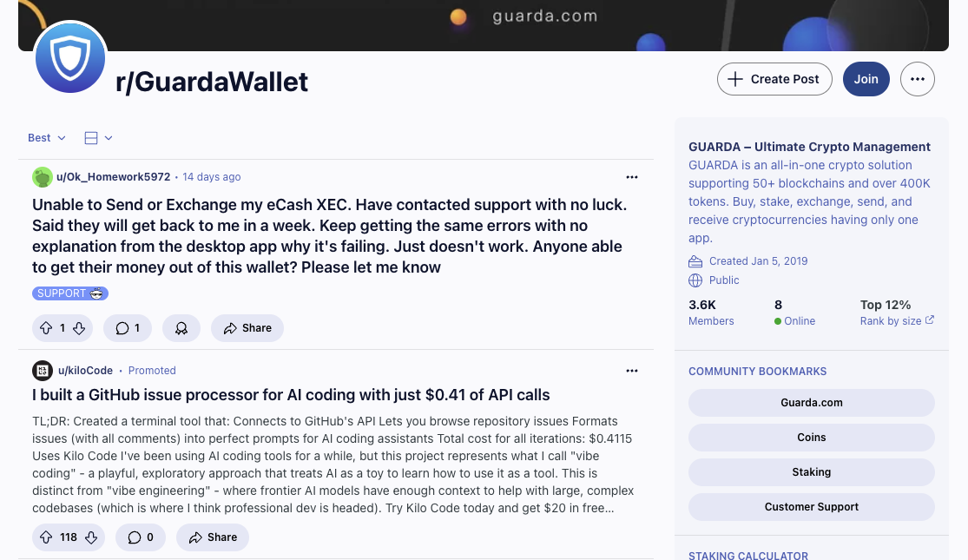The height and width of the screenshot is (560, 968).
Task: Open the card view layout dropdown
Action: tap(98, 138)
